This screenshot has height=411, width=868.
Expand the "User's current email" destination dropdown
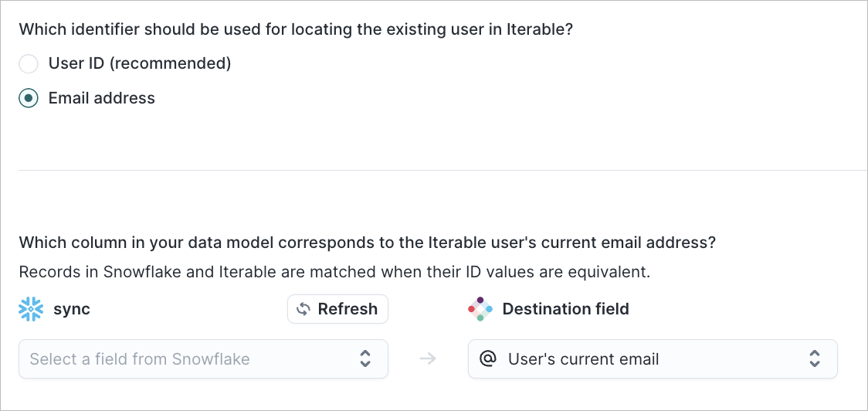point(653,359)
